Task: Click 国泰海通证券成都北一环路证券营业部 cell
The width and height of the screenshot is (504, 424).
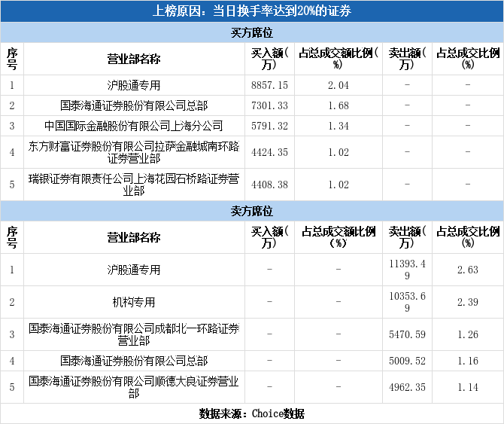Action: click(x=134, y=334)
